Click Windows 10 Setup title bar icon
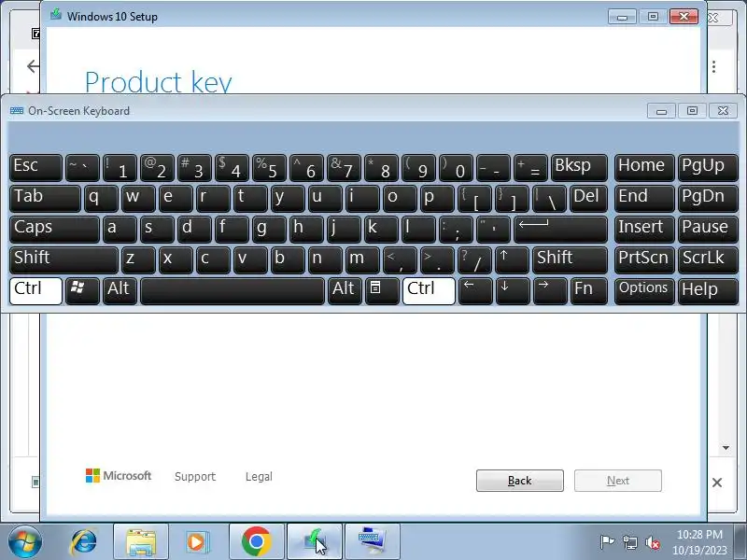Screen dimensions: 747x560 pyautogui.click(x=56, y=14)
